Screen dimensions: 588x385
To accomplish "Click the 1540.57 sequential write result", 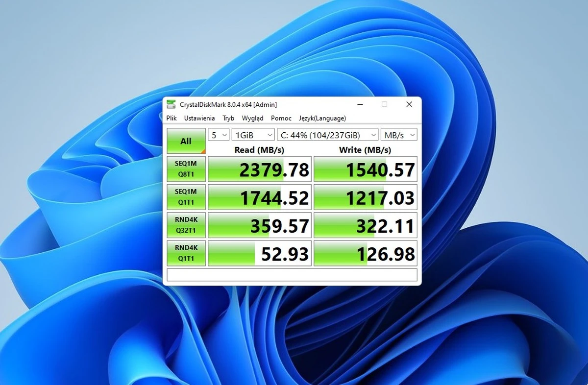I will coord(366,169).
